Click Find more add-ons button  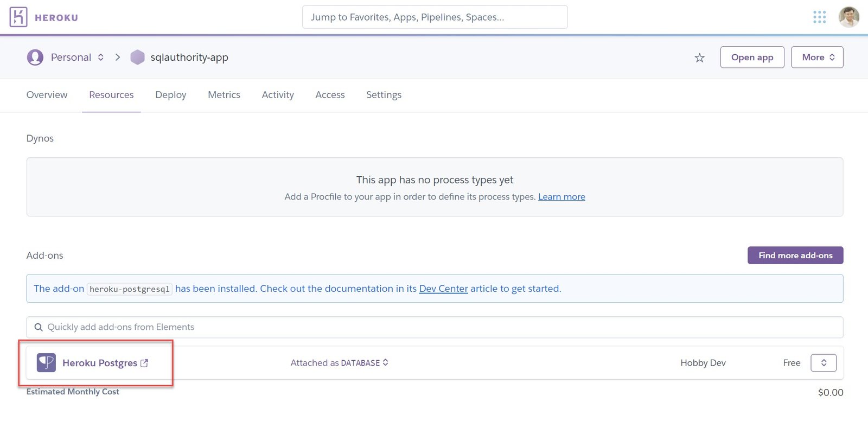(x=795, y=255)
